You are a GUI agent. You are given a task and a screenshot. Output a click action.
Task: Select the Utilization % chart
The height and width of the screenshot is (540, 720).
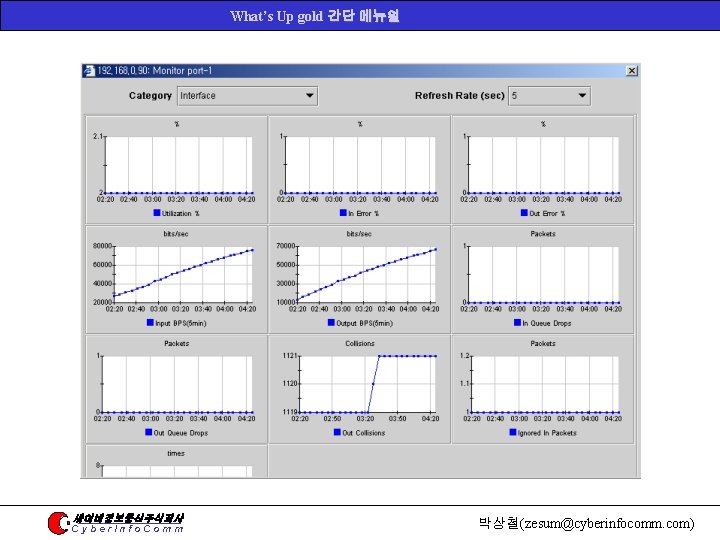tap(176, 169)
